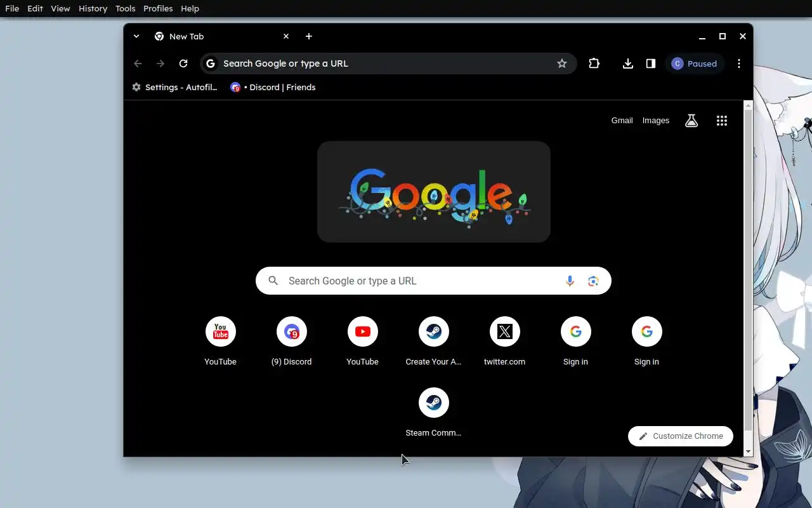This screenshot has height=508, width=812.
Task: Reload the page with the refresh icon
Action: pos(183,63)
